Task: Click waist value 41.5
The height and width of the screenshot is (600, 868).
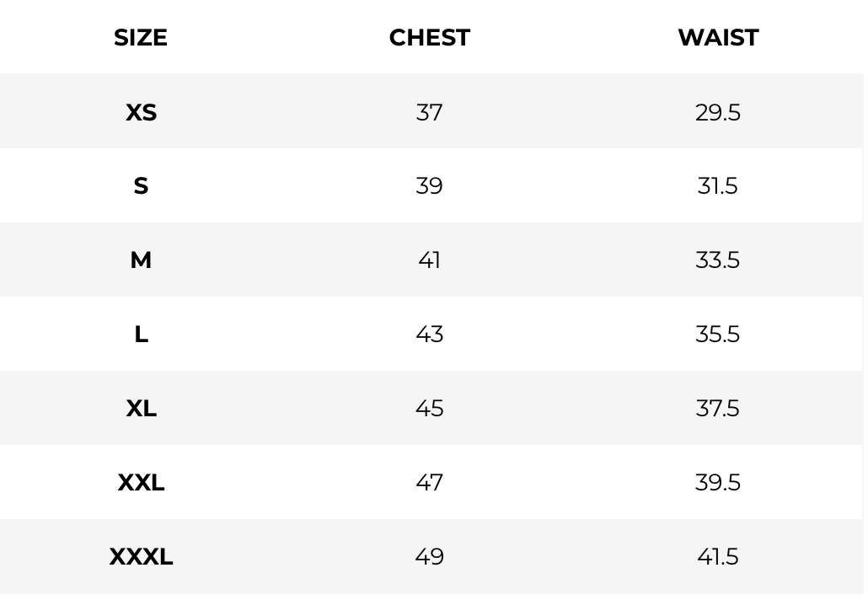Action: click(x=718, y=556)
